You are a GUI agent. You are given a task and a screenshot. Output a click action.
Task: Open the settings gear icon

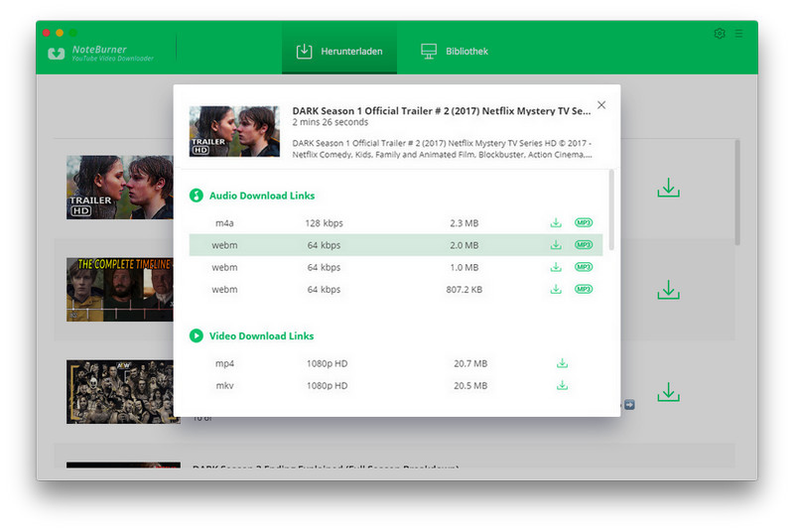pyautogui.click(x=720, y=34)
